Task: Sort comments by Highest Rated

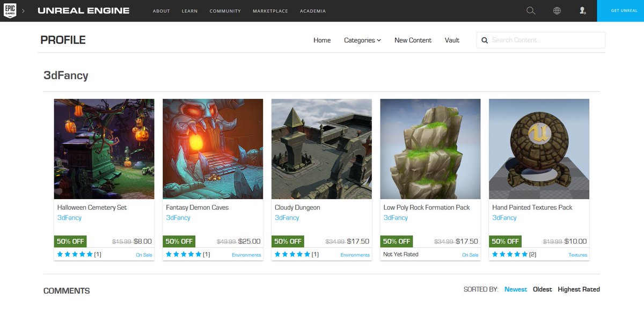Action: tap(579, 289)
